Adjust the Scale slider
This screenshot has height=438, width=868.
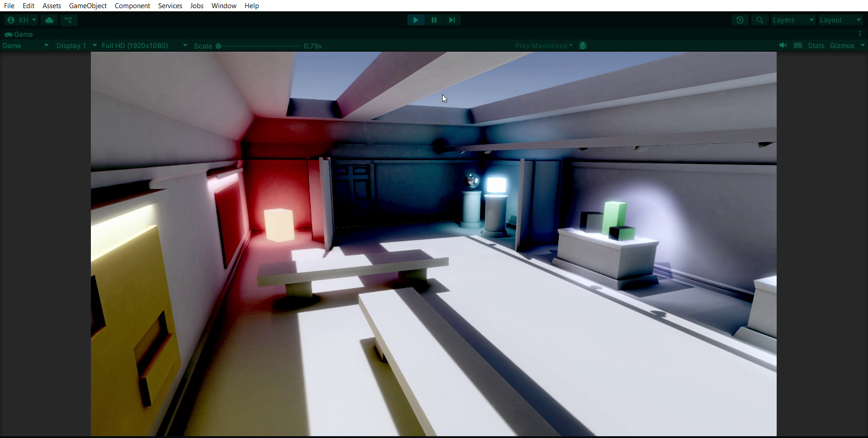258,46
